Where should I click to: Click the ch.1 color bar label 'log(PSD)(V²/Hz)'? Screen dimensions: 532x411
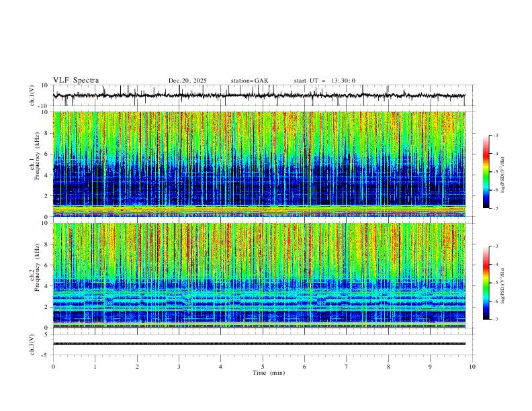(x=502, y=175)
